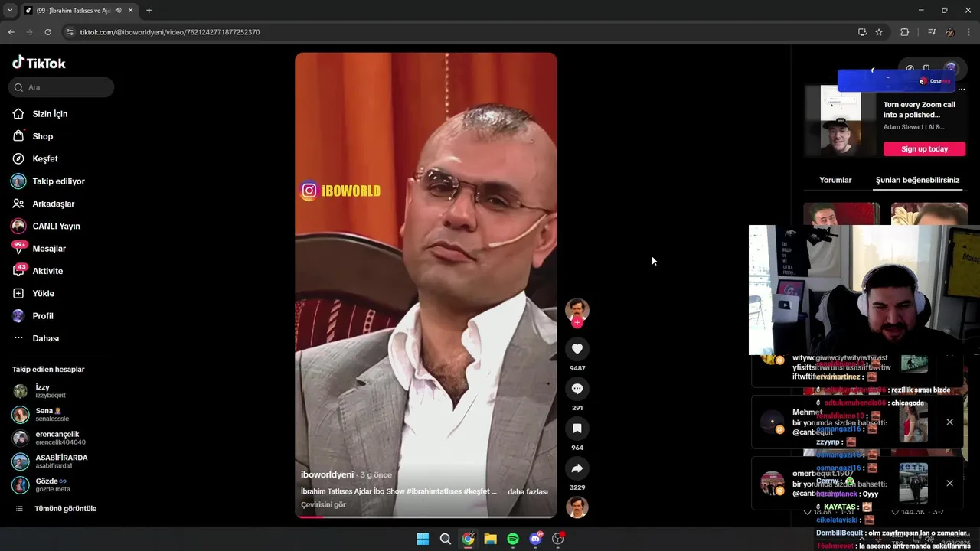980x551 pixels.
Task: Follow creator with red plus badge
Action: point(577,323)
